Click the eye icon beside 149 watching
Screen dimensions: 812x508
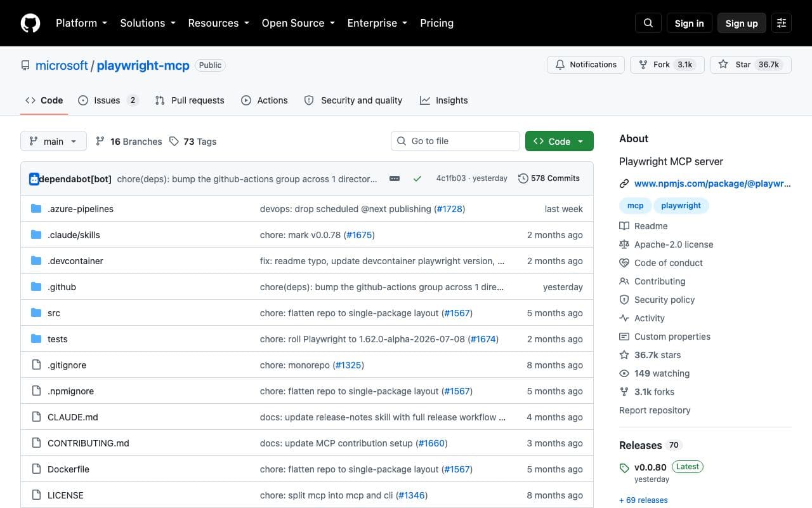(624, 373)
